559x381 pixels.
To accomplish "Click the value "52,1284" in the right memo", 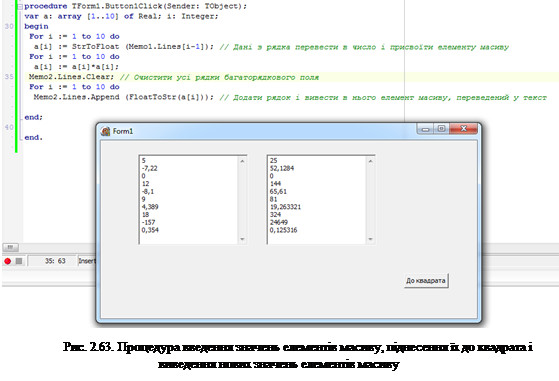I will coord(282,168).
